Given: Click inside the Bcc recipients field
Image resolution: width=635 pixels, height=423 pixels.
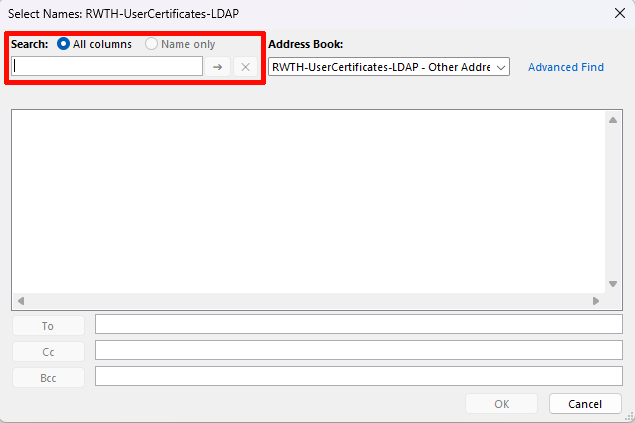Looking at the screenshot, I should pyautogui.click(x=358, y=376).
